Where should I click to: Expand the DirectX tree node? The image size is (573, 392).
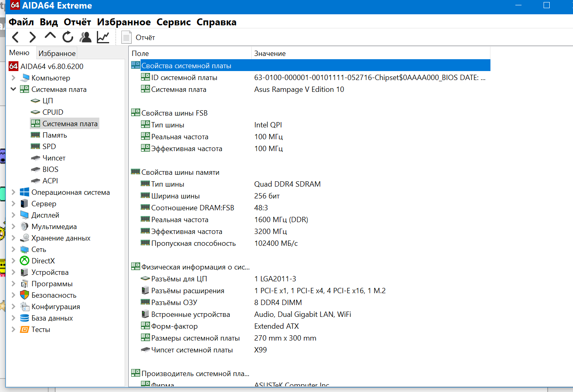click(x=13, y=261)
